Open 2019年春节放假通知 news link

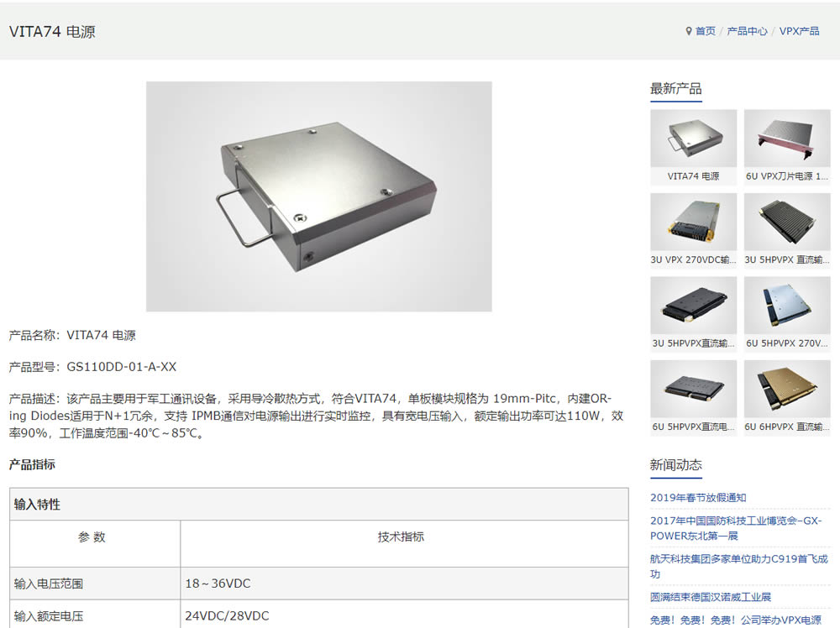coord(698,497)
